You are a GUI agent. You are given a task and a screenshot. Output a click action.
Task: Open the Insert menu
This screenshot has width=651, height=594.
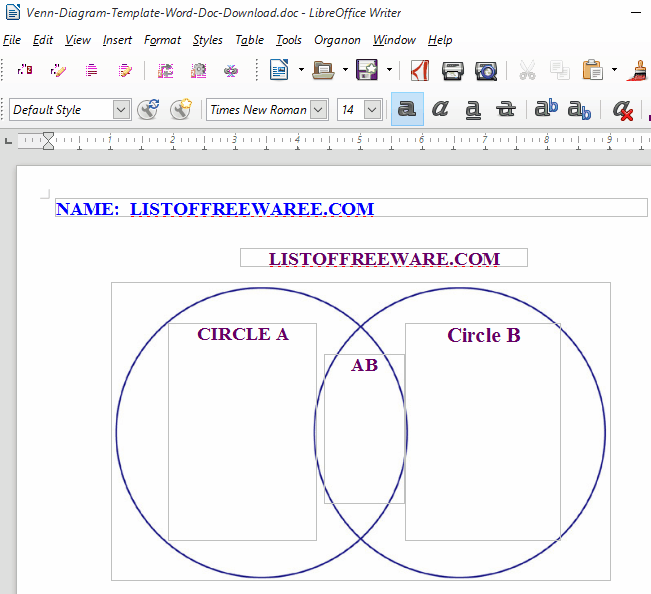[117, 40]
